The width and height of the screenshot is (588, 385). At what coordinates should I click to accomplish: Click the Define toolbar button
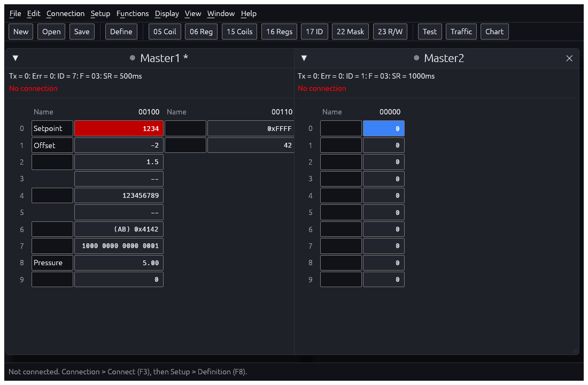pos(121,32)
